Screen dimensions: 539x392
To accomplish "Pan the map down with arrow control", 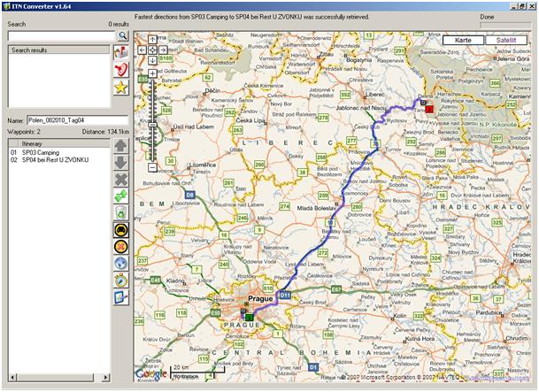I will coord(152,60).
